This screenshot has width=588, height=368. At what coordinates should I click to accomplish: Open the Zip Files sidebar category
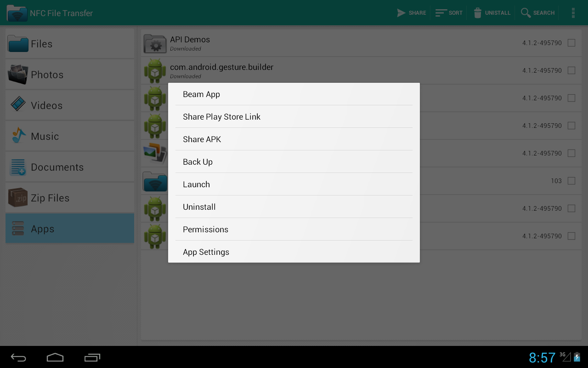(x=70, y=198)
